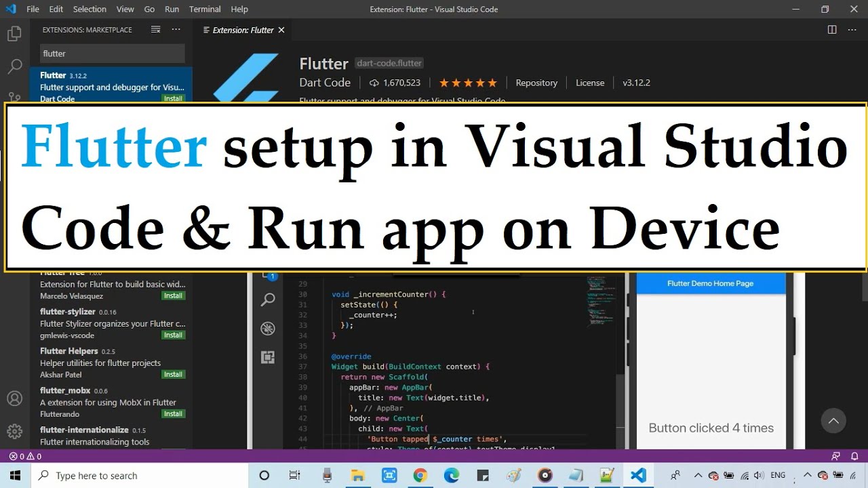868x488 pixels.
Task: Open the Accounts icon in activity bar
Action: click(14, 399)
